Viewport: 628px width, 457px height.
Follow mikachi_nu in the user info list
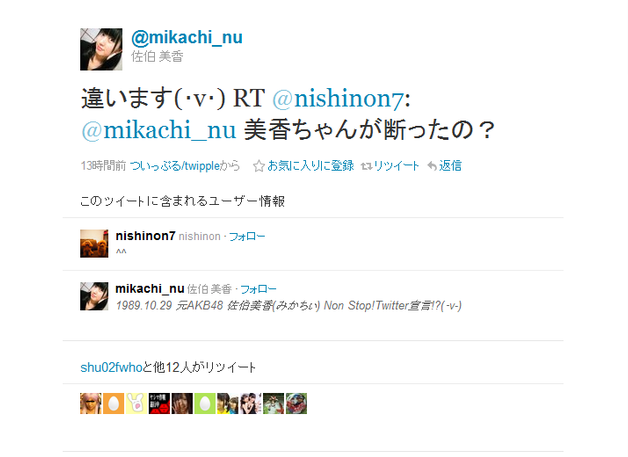258,289
